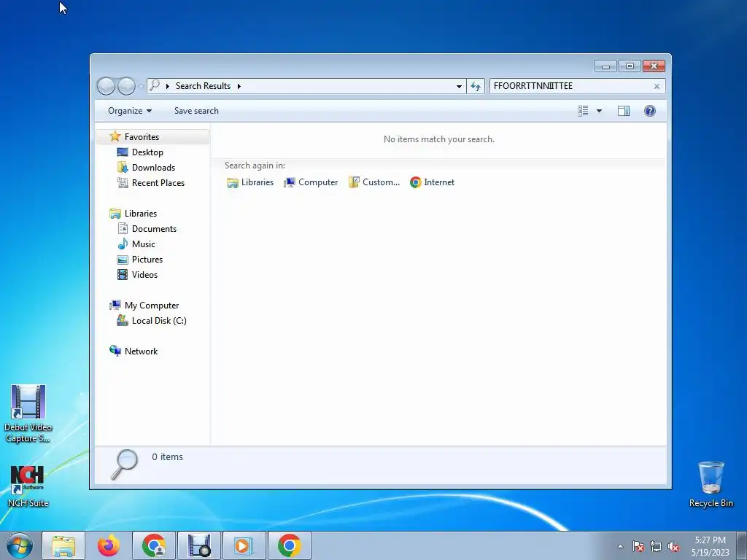Image resolution: width=747 pixels, height=560 pixels.
Task: Click the magnifier icon in address bar
Action: (155, 86)
